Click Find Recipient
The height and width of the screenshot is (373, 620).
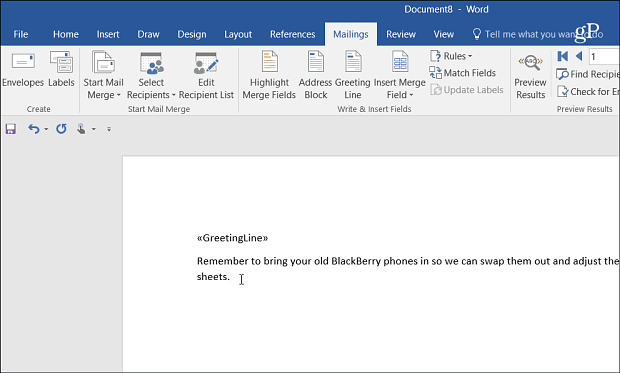pyautogui.click(x=588, y=74)
